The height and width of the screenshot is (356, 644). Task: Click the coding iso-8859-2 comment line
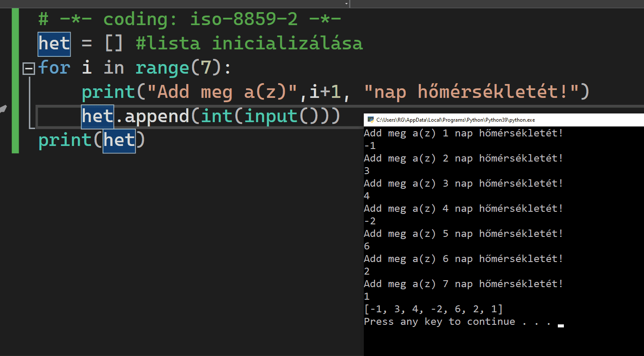(189, 19)
